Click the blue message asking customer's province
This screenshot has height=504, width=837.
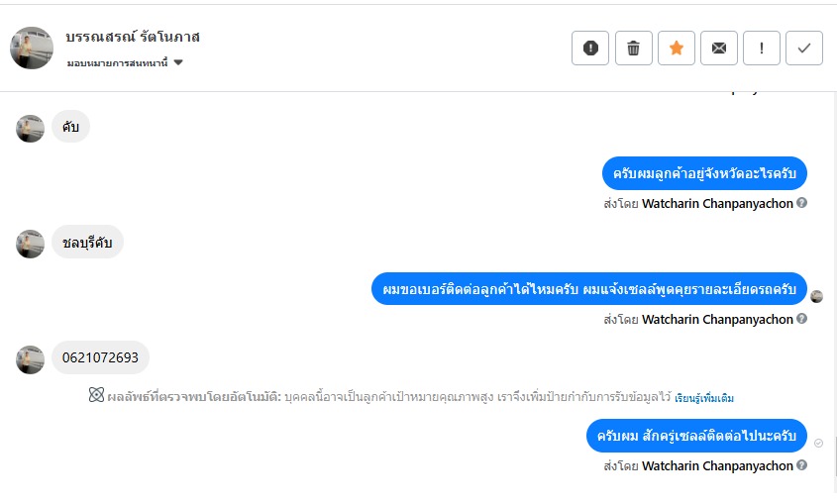pyautogui.click(x=704, y=173)
